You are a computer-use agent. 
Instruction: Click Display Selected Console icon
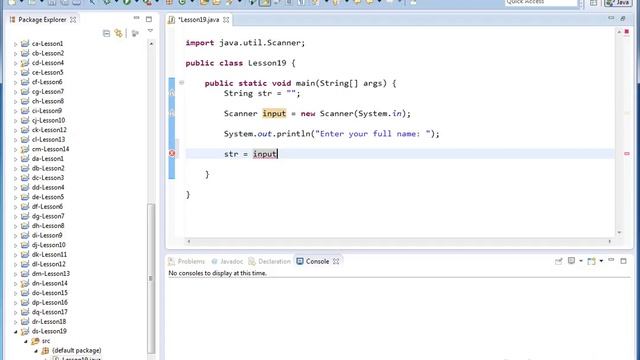[571, 261]
